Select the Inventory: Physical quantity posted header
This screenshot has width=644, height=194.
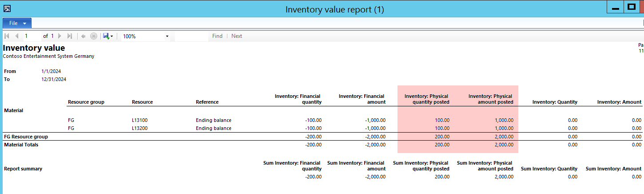pyautogui.click(x=426, y=99)
